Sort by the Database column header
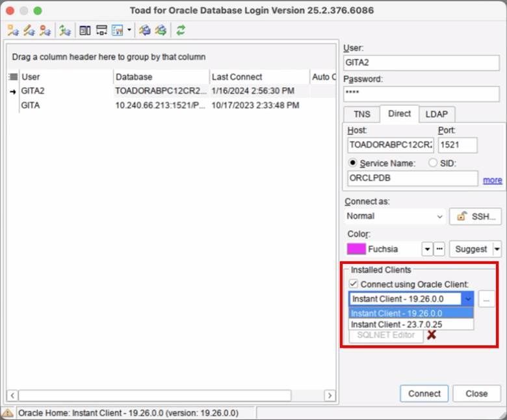 (x=161, y=77)
